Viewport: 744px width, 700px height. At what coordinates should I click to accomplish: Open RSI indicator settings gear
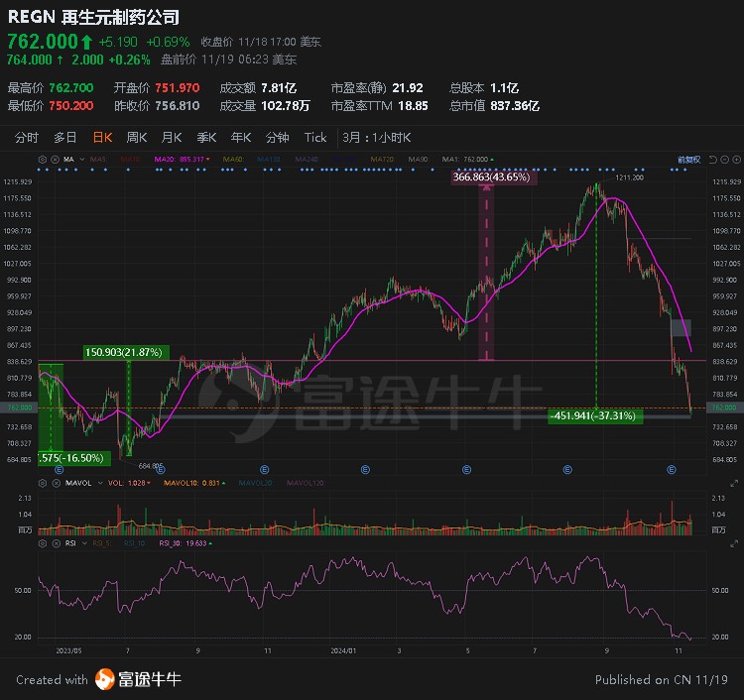pos(43,543)
